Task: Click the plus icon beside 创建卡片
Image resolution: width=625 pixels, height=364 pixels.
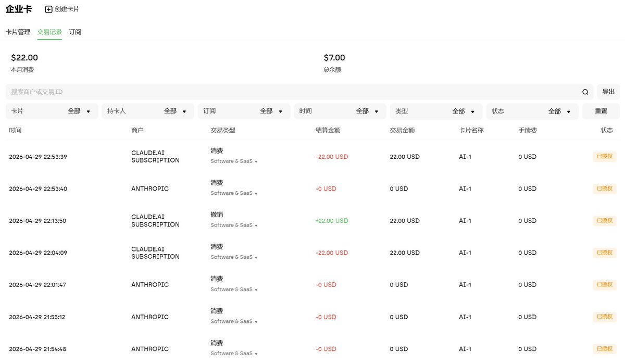Action: tap(48, 9)
